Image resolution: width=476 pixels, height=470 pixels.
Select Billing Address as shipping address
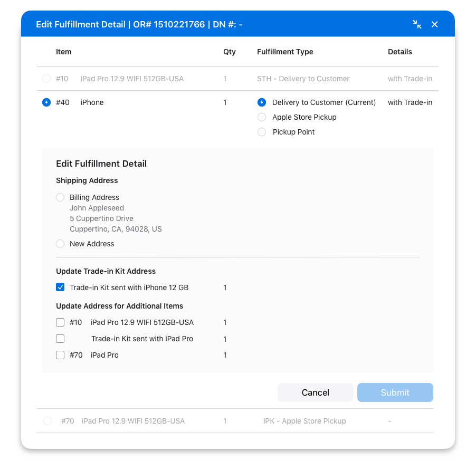[x=60, y=197]
